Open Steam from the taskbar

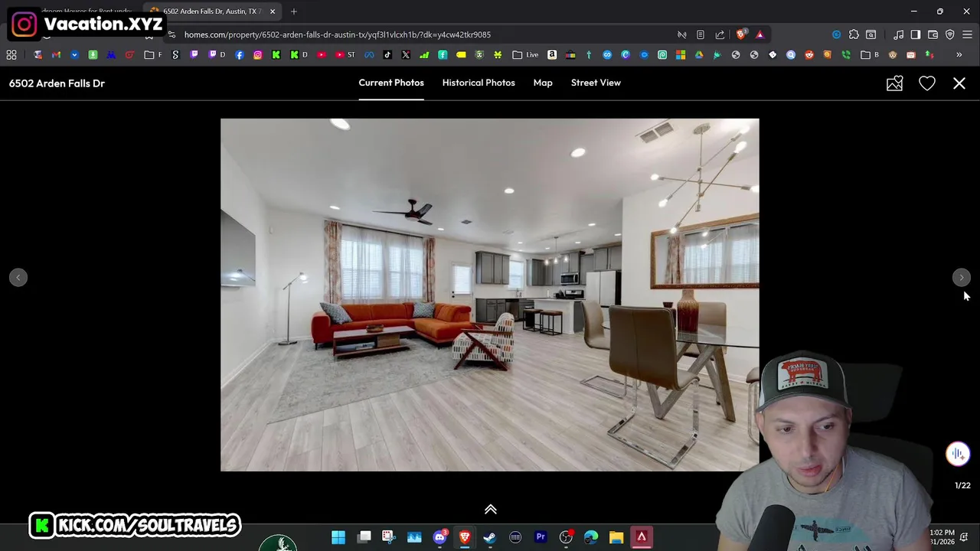(x=490, y=537)
